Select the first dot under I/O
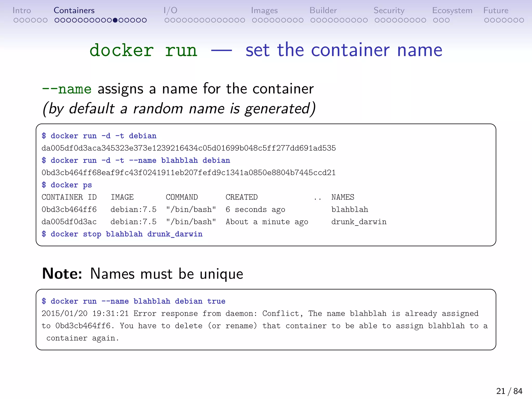 coord(167,20)
